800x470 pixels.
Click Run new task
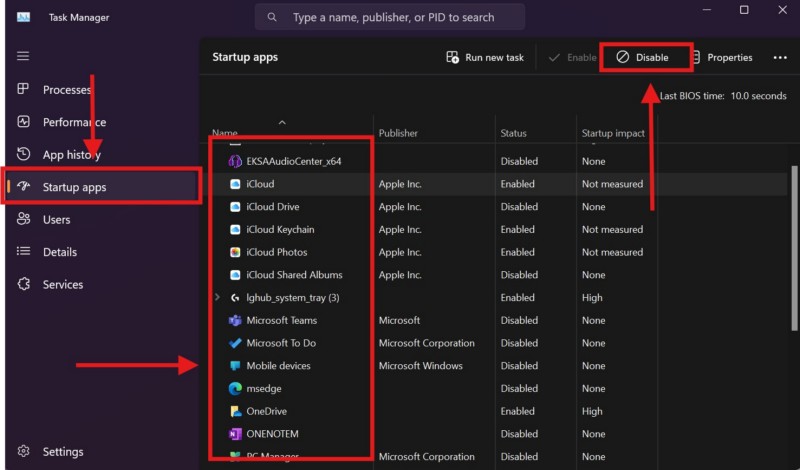(x=485, y=58)
